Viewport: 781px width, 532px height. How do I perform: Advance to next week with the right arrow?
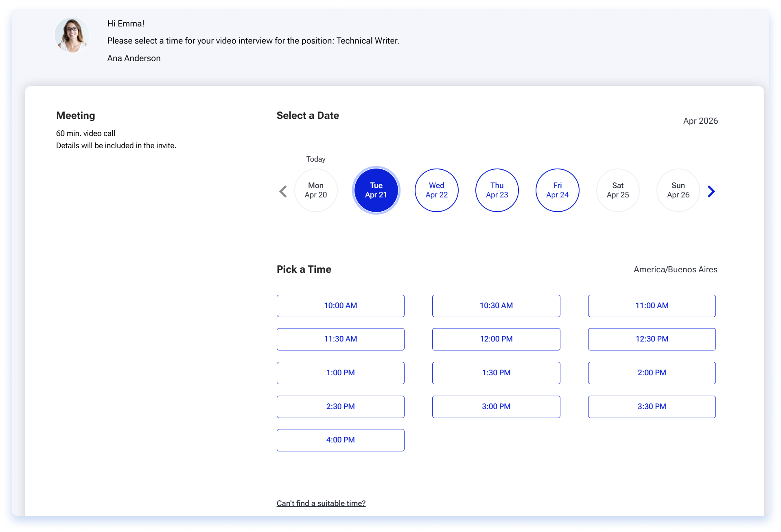711,191
